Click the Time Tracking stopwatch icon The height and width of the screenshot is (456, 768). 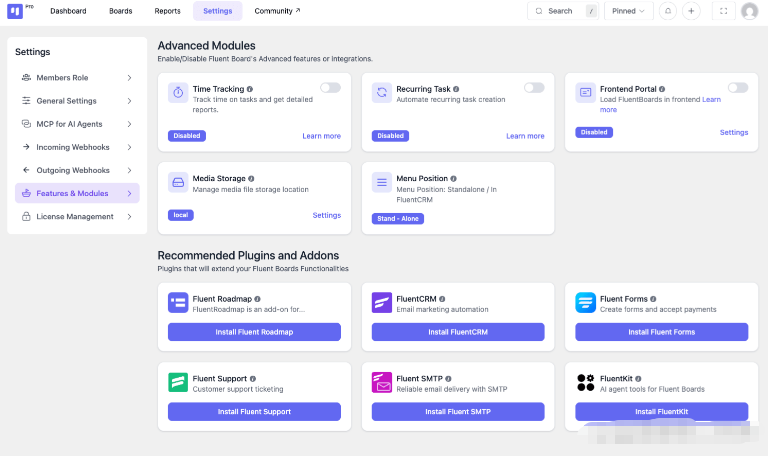(178, 93)
